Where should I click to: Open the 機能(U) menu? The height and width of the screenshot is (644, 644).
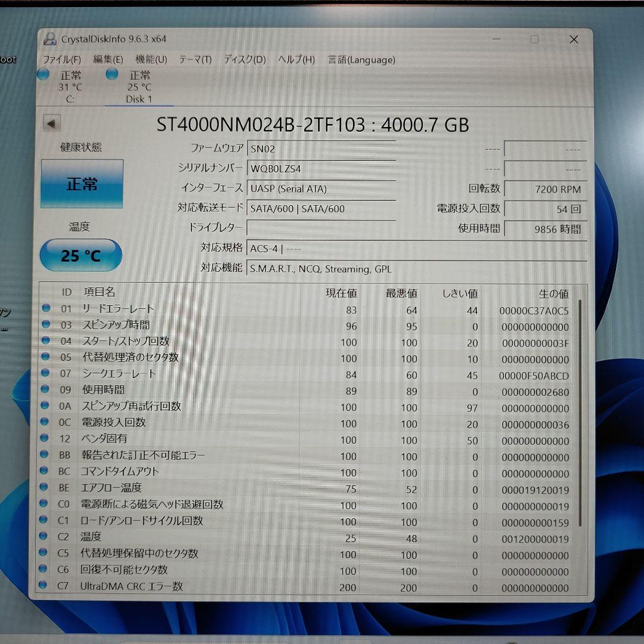coord(151,60)
